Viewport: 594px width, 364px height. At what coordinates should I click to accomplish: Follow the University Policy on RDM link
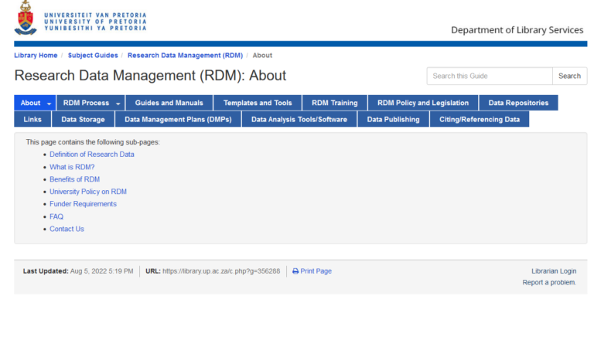click(88, 192)
